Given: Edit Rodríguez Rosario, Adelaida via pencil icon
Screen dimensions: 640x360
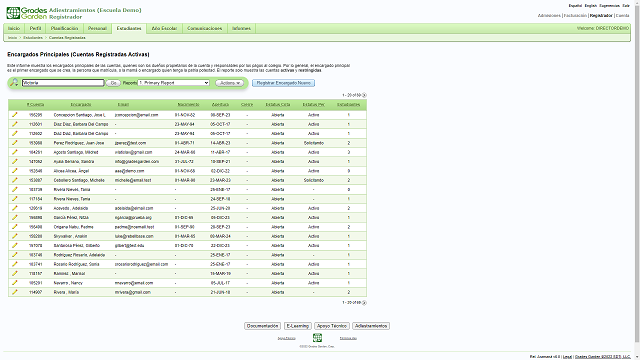Looking at the screenshot, I should pos(15,255).
